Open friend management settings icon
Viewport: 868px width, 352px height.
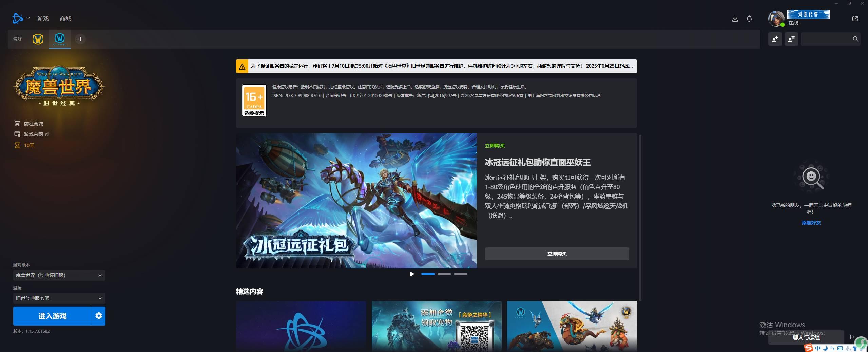pos(791,39)
